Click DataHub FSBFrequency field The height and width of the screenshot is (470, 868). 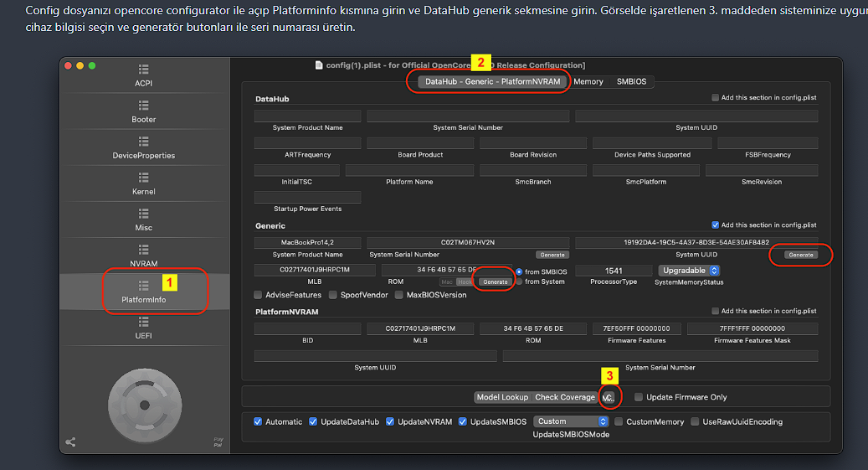768,143
